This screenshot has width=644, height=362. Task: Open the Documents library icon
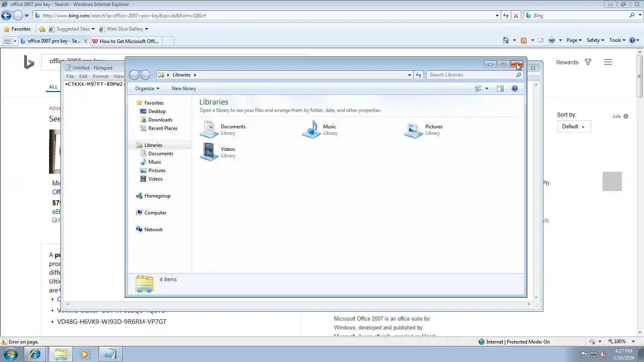pos(209,130)
